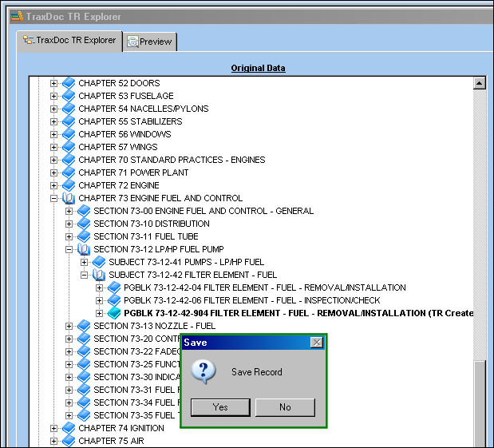Collapse Subject 73-12-42 Filter Element

click(84, 275)
